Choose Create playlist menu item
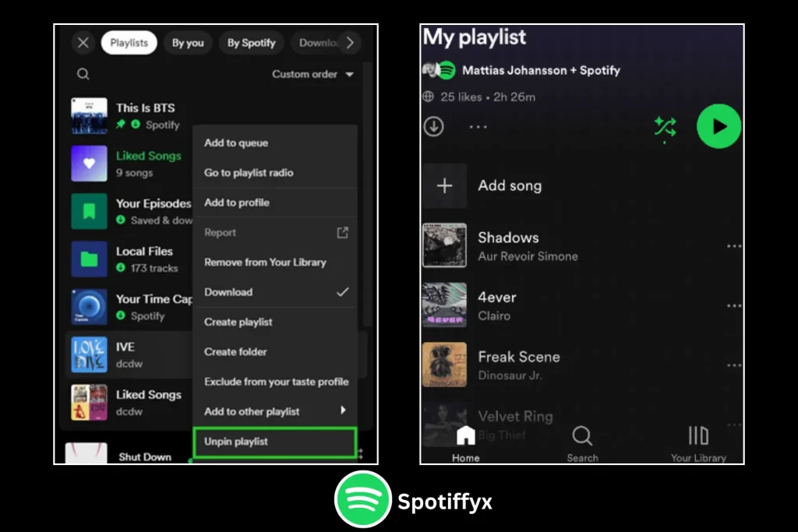This screenshot has width=798, height=532. coord(275,322)
